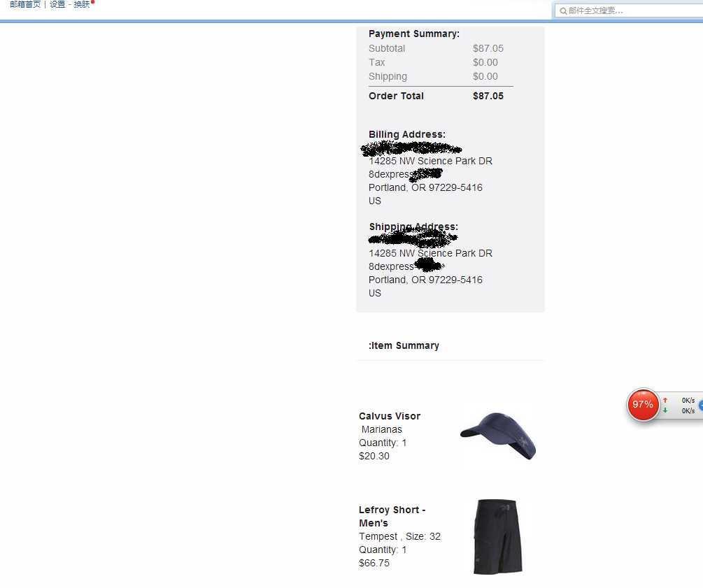Click the download speed 0K/s readout
The height and width of the screenshot is (588, 703).
click(688, 410)
